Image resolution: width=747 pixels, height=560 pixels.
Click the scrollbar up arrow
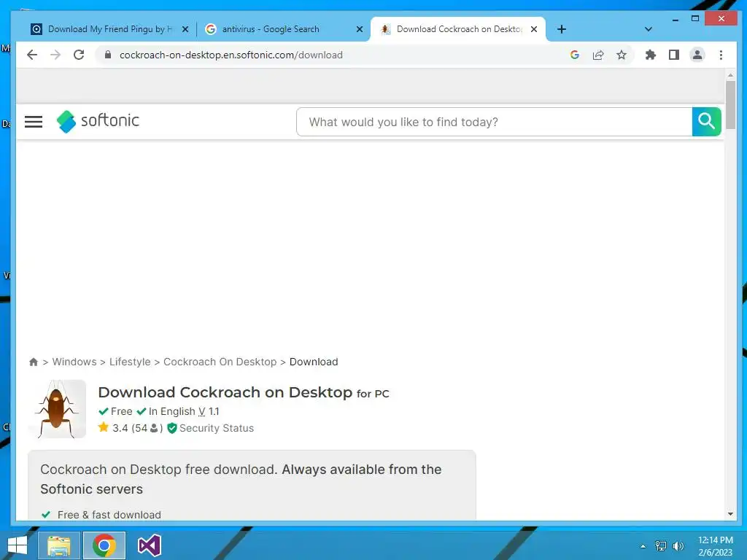[730, 75]
